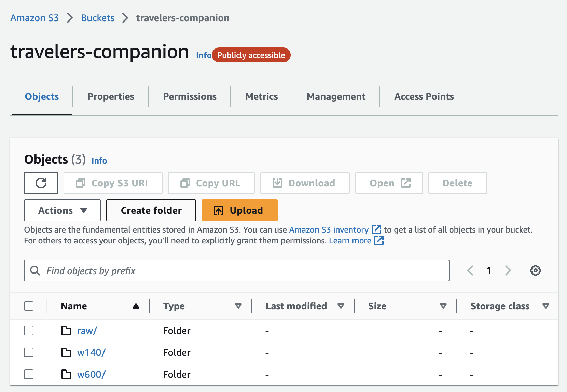Sort by Type column arrow
The image size is (567, 392).
tap(238, 306)
